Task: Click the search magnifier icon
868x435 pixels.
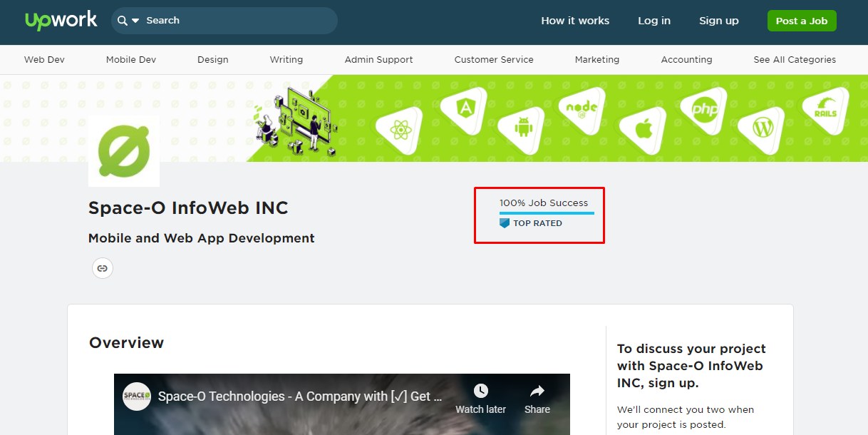Action: [123, 21]
